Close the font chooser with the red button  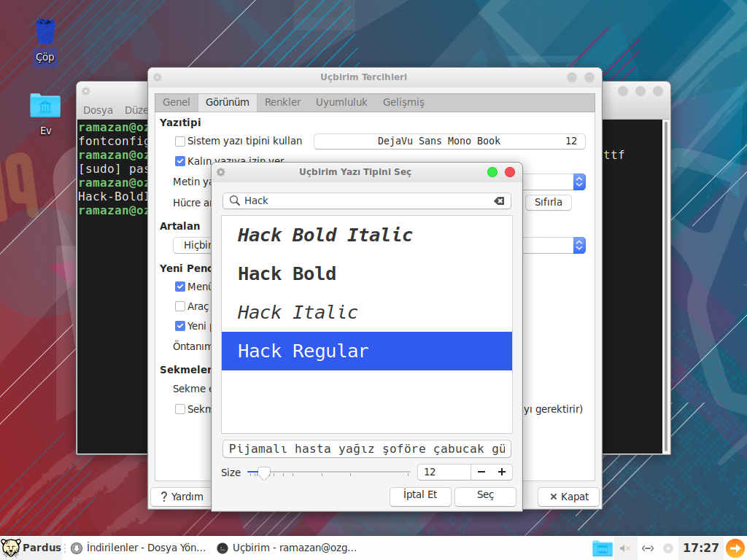coord(510,172)
